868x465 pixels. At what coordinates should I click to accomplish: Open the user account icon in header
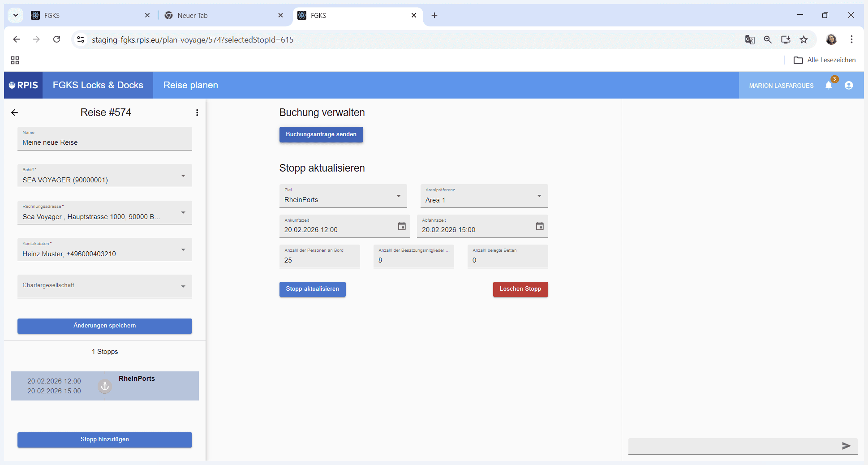(x=849, y=85)
